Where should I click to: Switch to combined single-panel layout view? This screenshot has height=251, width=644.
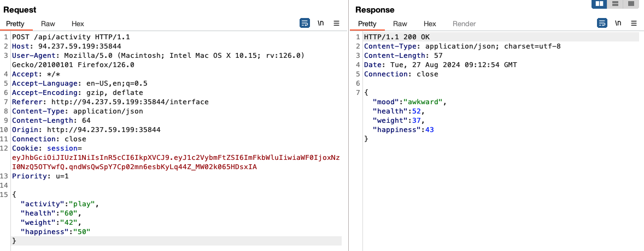(631, 4)
